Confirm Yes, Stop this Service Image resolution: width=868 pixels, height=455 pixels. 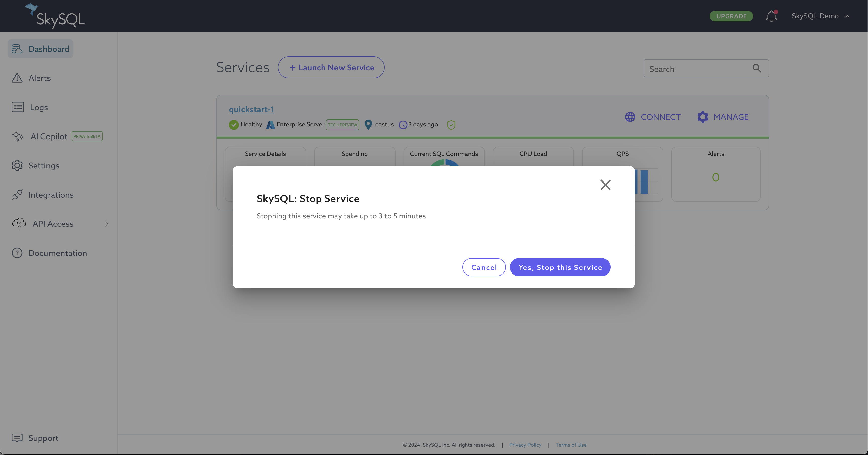point(560,267)
